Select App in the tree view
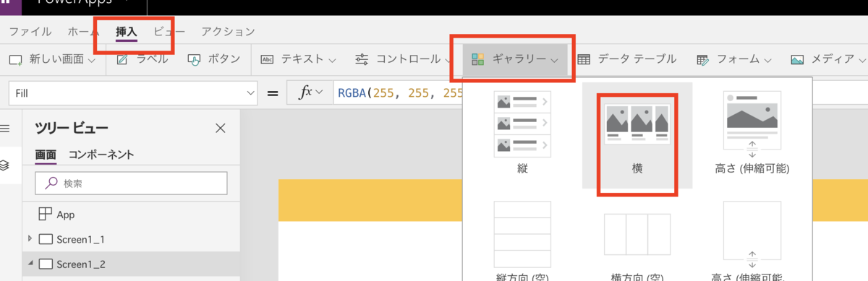868x281 pixels. click(66, 215)
